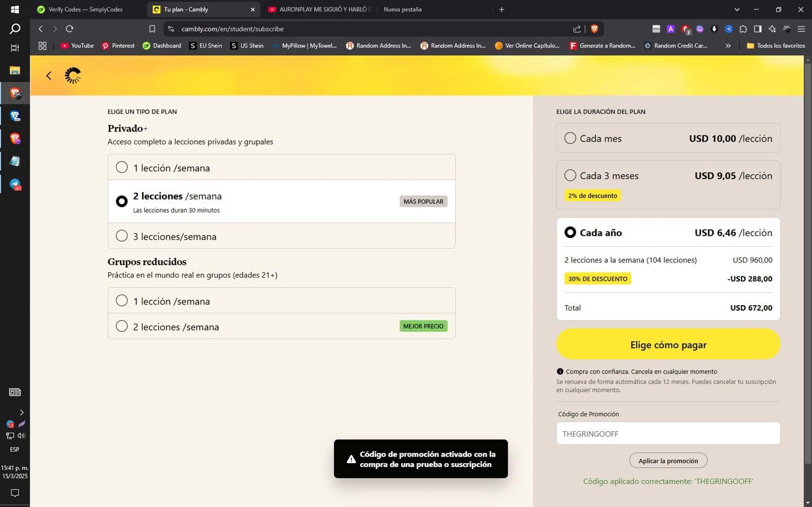The width and height of the screenshot is (812, 507).
Task: Open the 15:41 clock and date
Action: coord(15,472)
